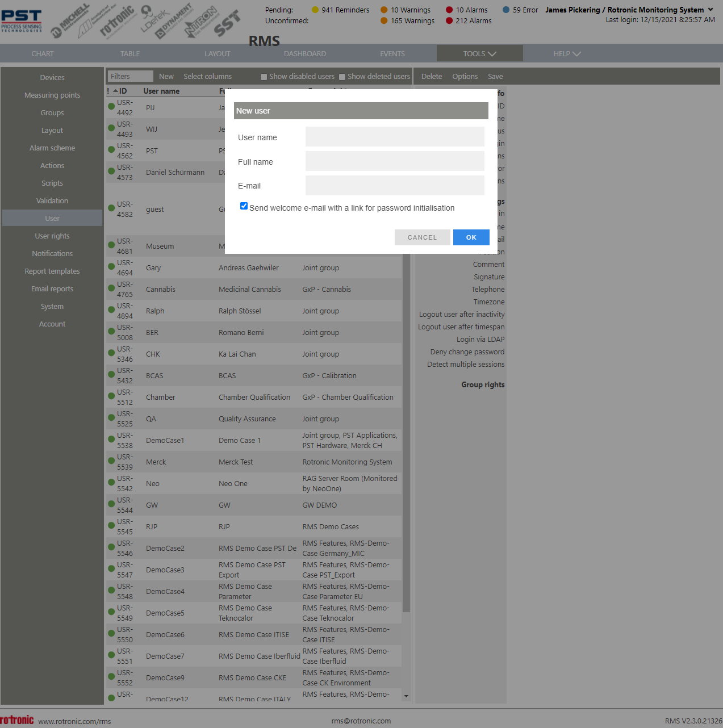Click green status dot for USR-5008
This screenshot has height=728, width=723.
[111, 331]
